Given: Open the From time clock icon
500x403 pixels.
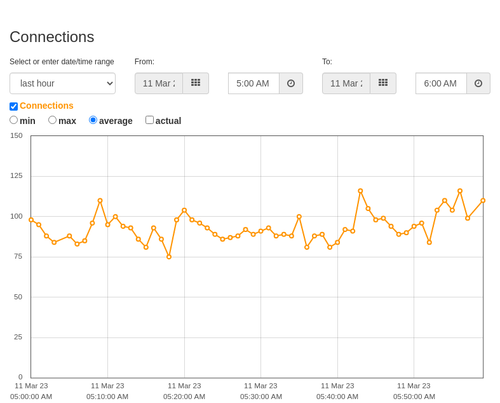Looking at the screenshot, I should click(291, 83).
